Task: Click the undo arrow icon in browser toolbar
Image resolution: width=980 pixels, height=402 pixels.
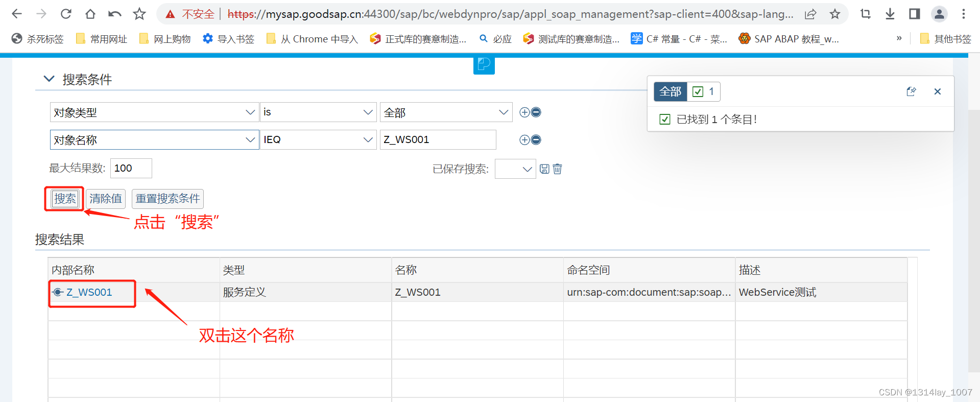Action: 115,14
